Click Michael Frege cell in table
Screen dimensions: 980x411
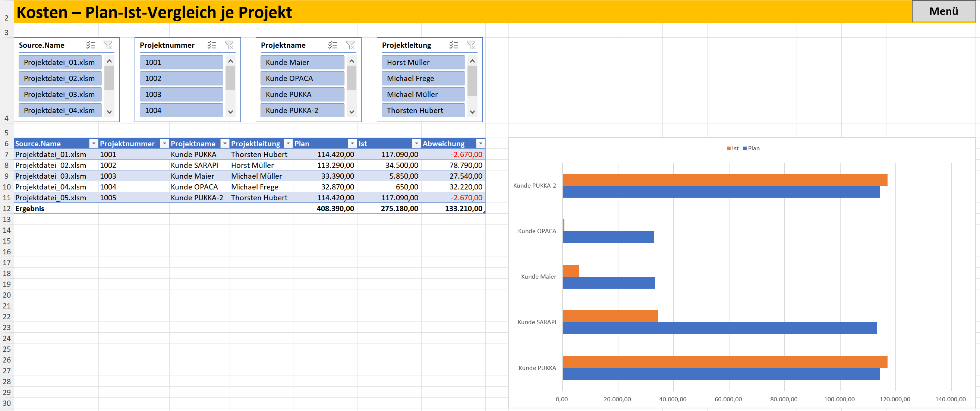click(x=261, y=187)
